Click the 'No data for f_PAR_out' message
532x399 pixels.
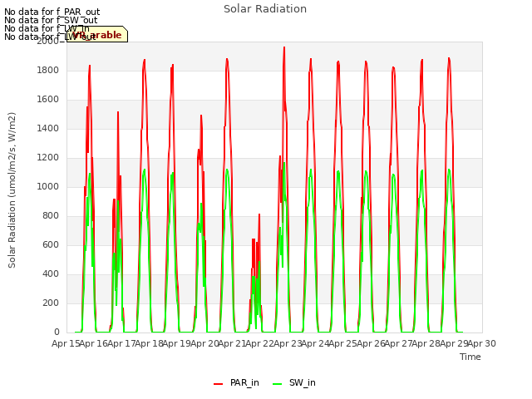pyautogui.click(x=52, y=12)
